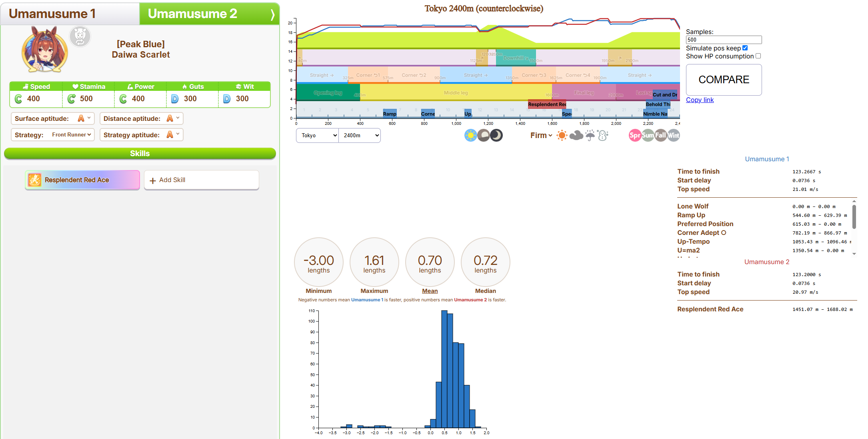Click the Ramp Up skill chart marker

390,114
